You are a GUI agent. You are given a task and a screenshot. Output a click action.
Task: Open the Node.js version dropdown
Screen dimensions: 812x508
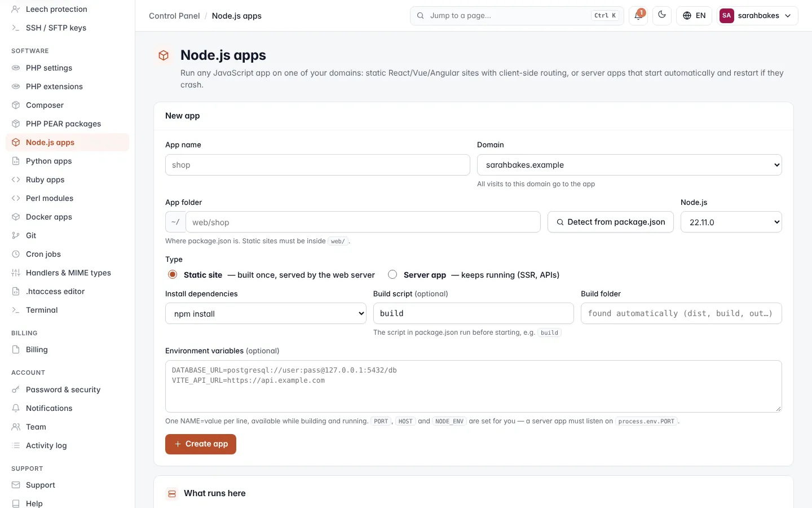point(731,222)
